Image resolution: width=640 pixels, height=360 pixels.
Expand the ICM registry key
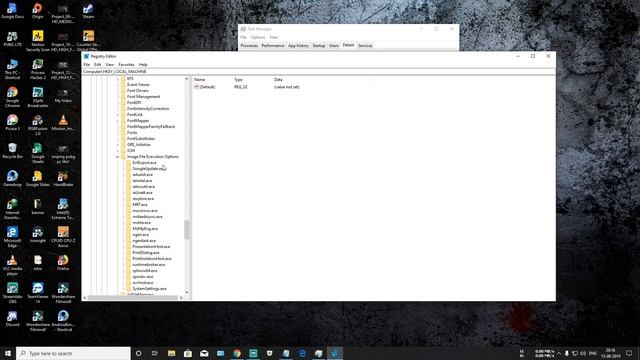pos(118,151)
